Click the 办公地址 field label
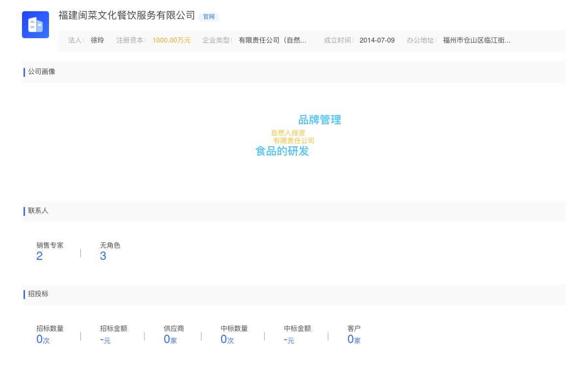This screenshot has width=588, height=368. click(x=422, y=41)
